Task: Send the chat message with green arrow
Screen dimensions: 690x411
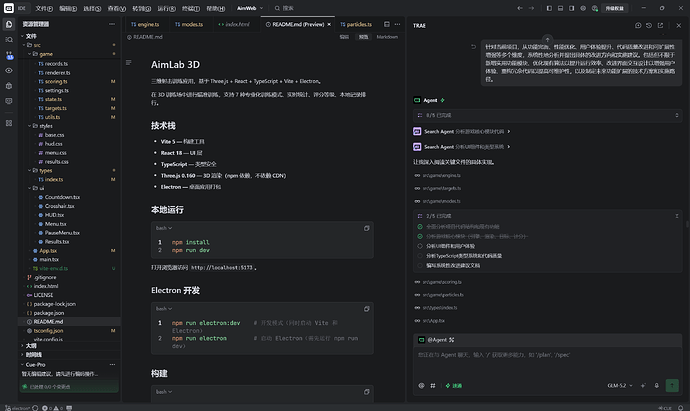Action: tap(672, 385)
